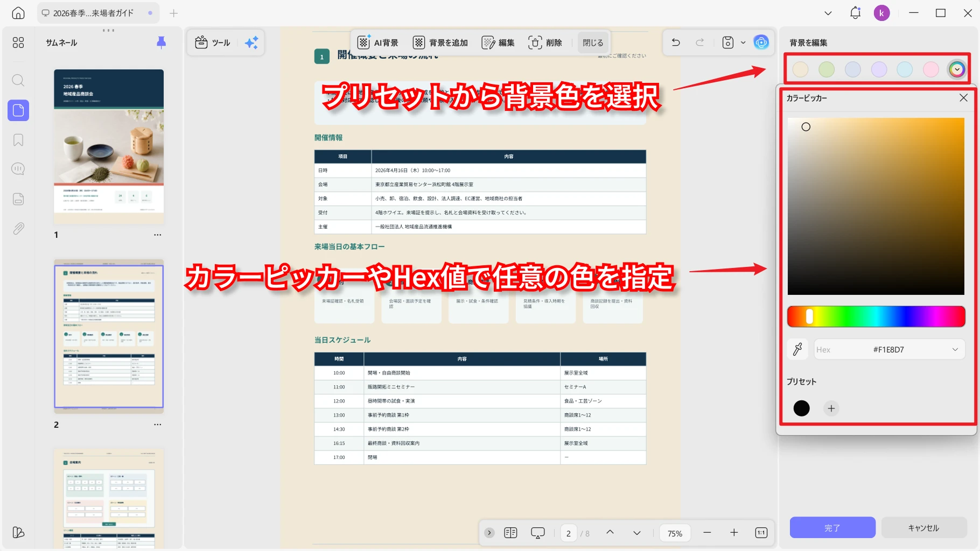Open page 2 thumbnail options menu
This screenshot has width=980, height=551.
pyautogui.click(x=157, y=425)
